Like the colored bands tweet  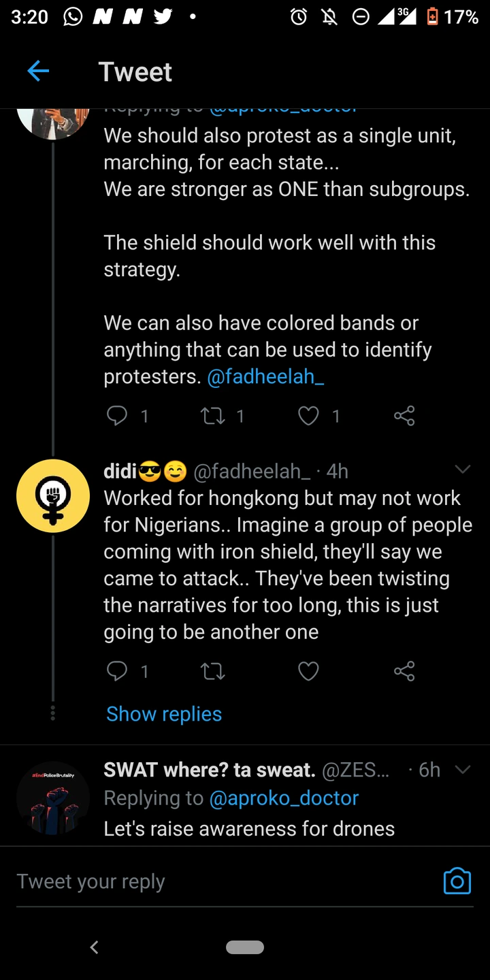(x=308, y=415)
